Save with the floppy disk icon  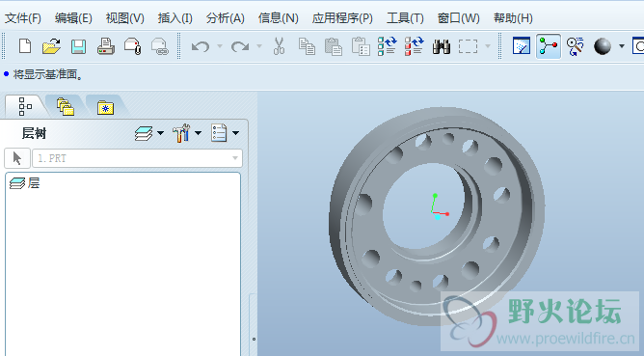78,46
